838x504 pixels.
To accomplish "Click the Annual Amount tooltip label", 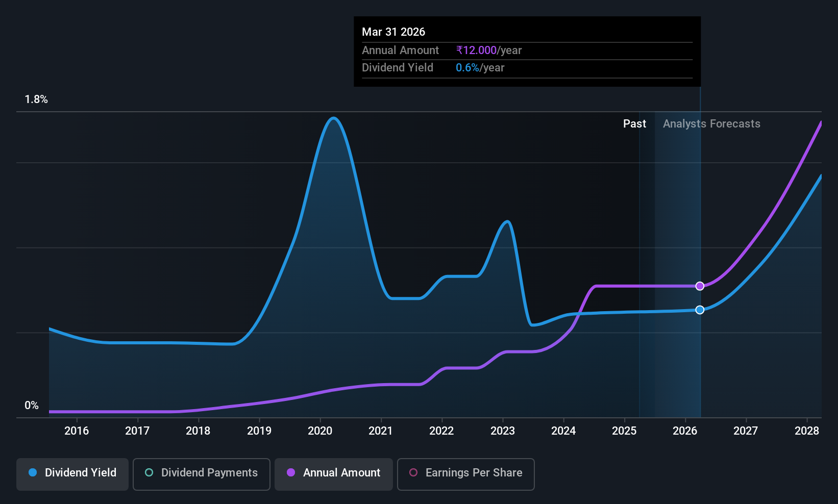I will [x=400, y=51].
